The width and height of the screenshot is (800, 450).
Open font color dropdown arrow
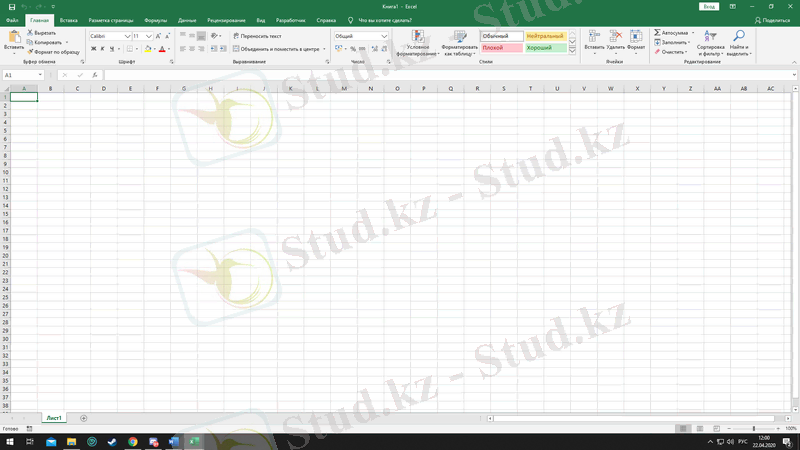[169, 49]
